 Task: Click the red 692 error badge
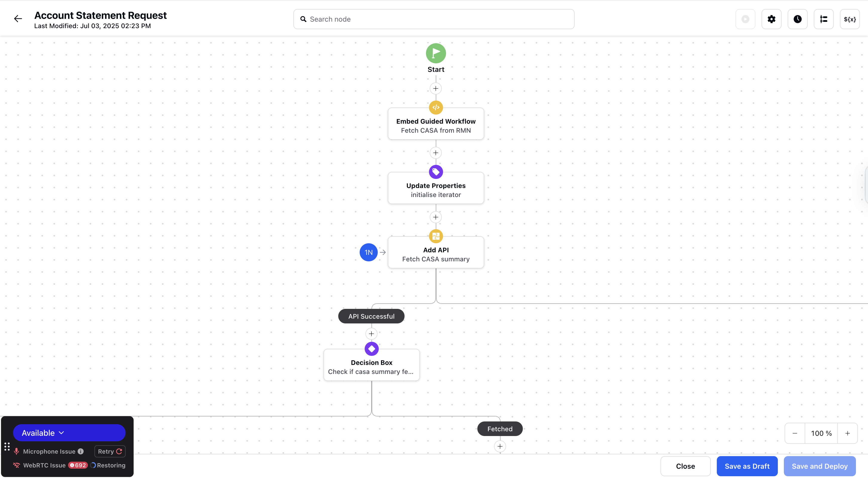click(78, 465)
